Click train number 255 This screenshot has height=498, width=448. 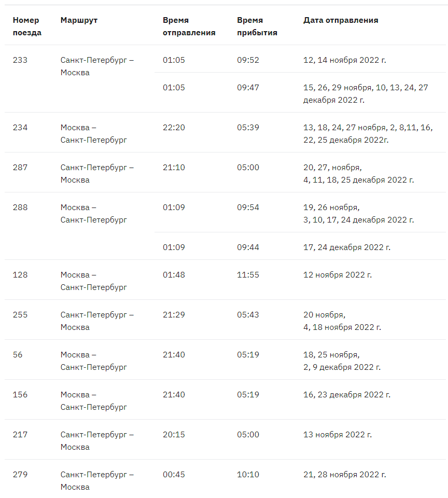pyautogui.click(x=20, y=315)
